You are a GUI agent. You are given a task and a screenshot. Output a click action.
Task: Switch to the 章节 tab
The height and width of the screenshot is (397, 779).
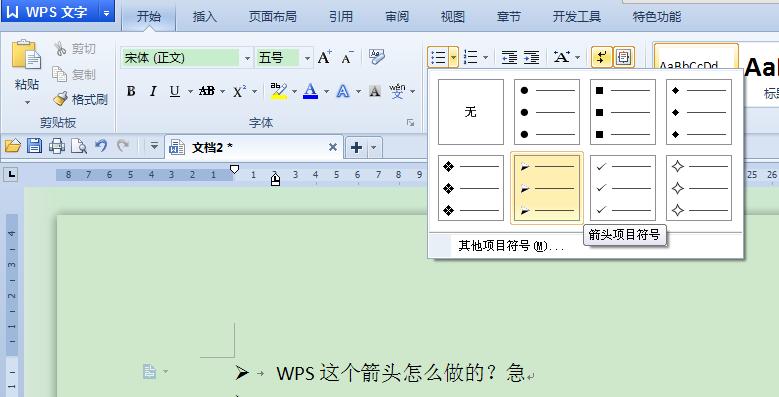click(509, 16)
